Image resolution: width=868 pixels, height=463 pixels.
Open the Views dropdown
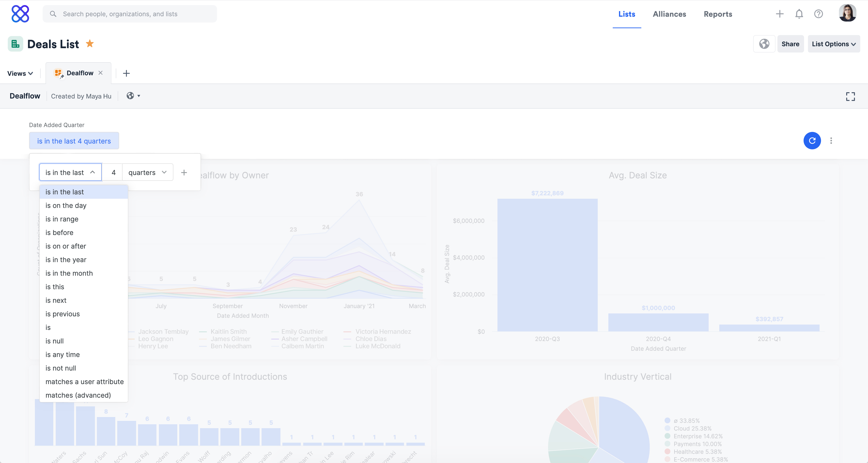click(x=20, y=73)
